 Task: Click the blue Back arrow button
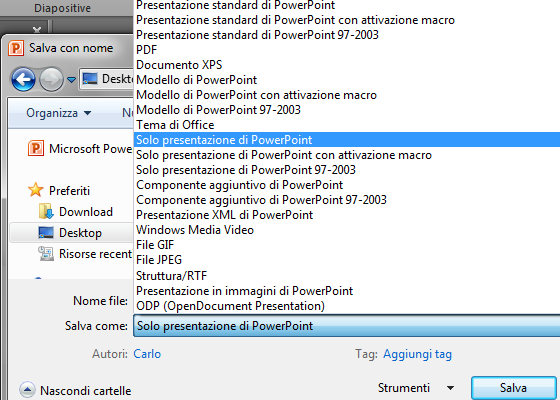(23, 79)
